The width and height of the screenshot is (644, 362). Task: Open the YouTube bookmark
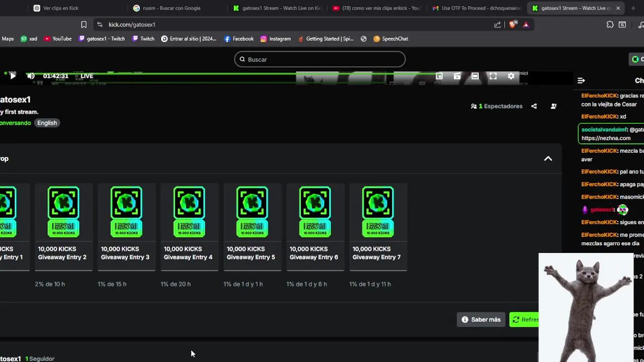coord(57,39)
